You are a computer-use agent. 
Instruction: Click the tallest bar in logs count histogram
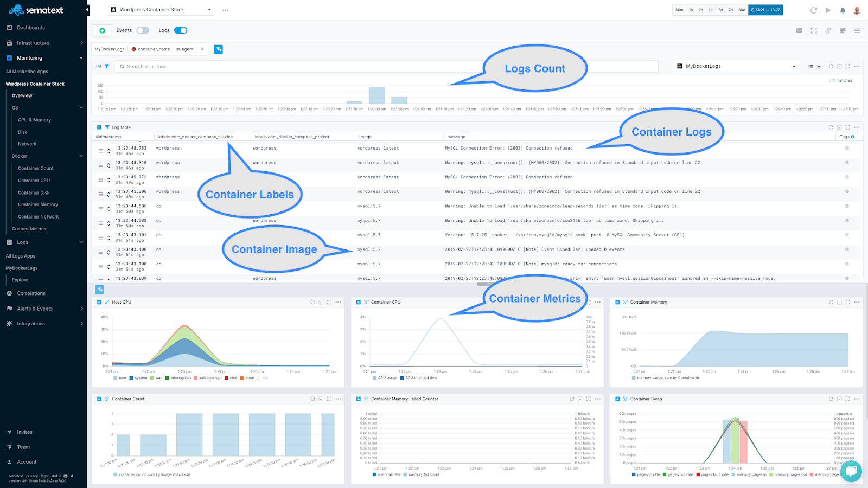(x=376, y=95)
